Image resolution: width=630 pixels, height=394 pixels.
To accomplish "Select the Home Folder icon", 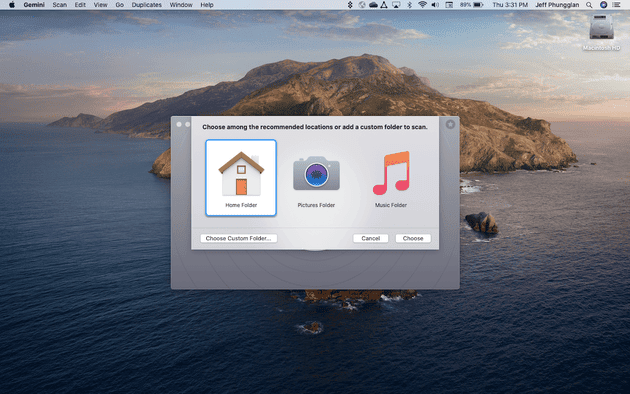I will (241, 174).
